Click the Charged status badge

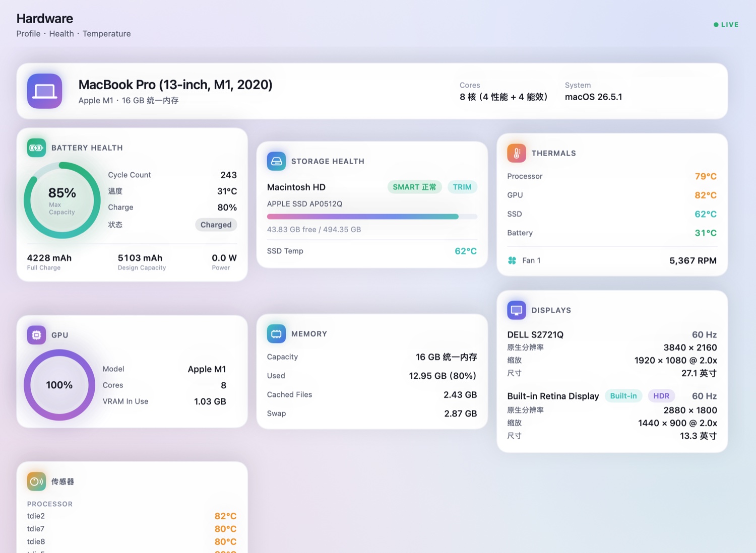[216, 225]
